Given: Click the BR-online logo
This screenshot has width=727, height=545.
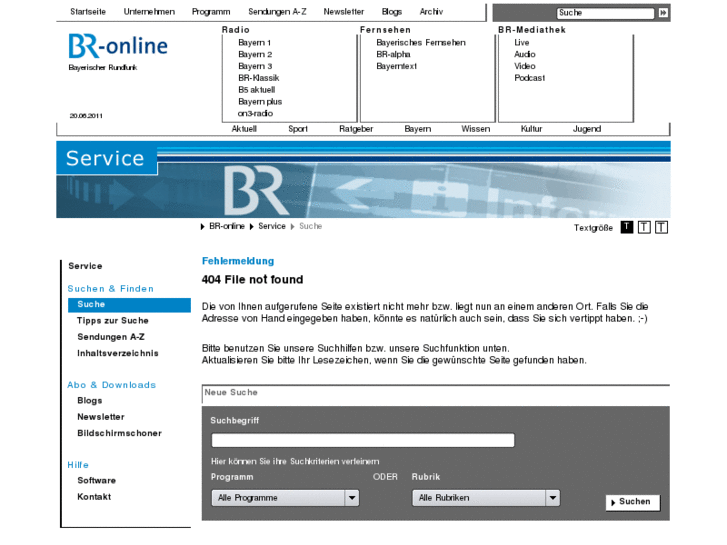Looking at the screenshot, I should tap(118, 45).
